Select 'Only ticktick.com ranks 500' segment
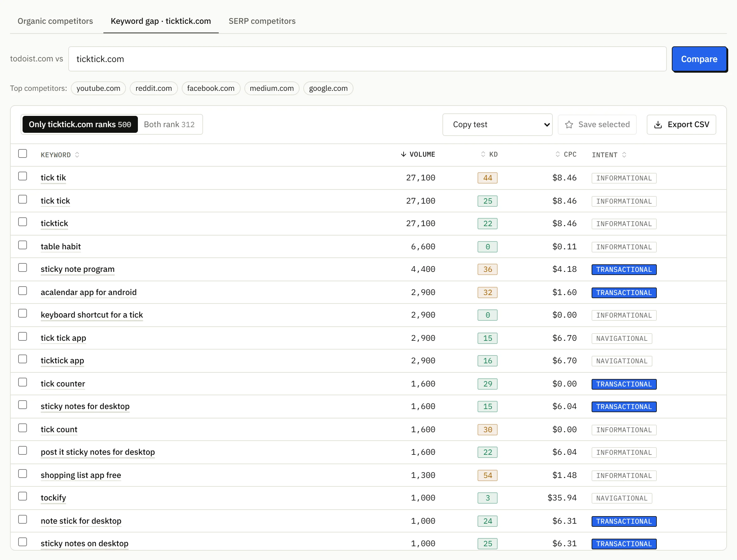Viewport: 737px width, 560px height. 80,124
